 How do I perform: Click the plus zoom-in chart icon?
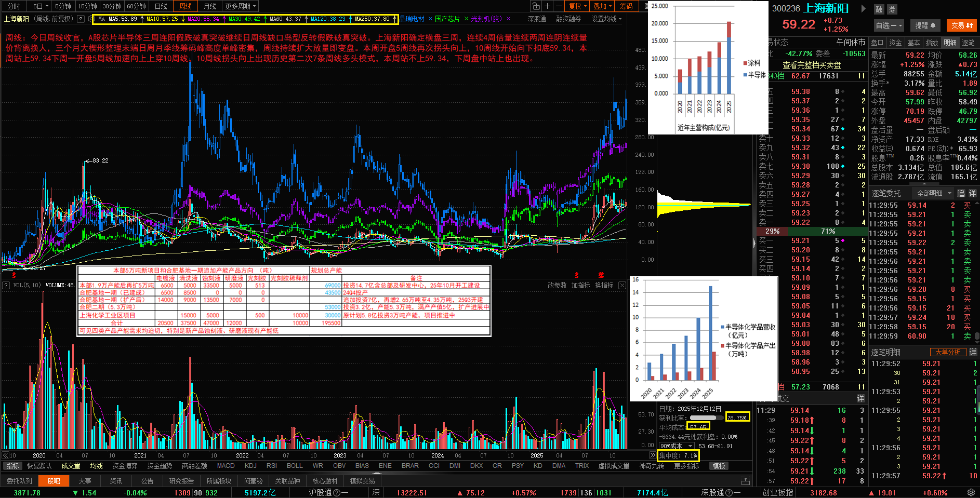547,6
